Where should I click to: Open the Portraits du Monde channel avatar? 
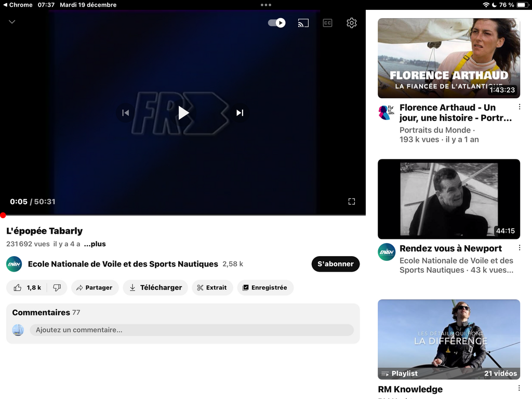[x=386, y=112]
